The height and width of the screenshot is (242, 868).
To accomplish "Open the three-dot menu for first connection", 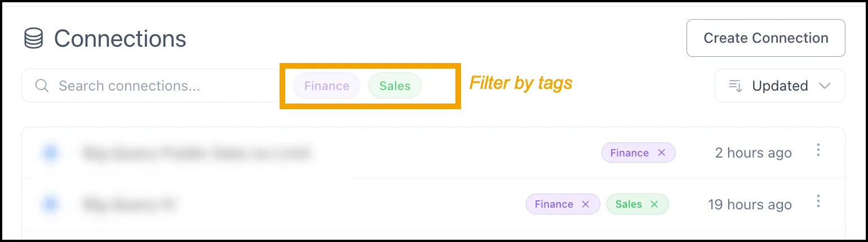I will pyautogui.click(x=818, y=150).
